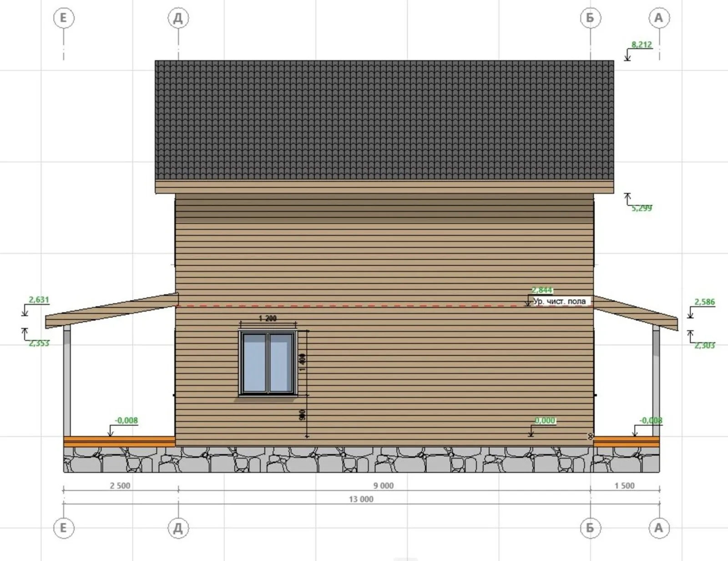Click the 2 500 dimension text
The image size is (728, 561).
click(120, 485)
